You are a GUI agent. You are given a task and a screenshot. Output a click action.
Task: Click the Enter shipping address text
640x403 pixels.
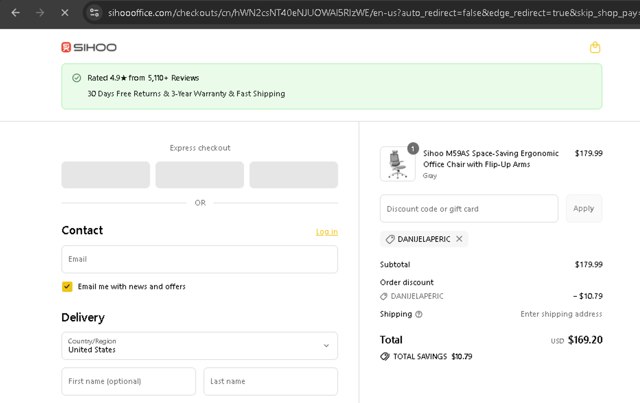click(561, 314)
